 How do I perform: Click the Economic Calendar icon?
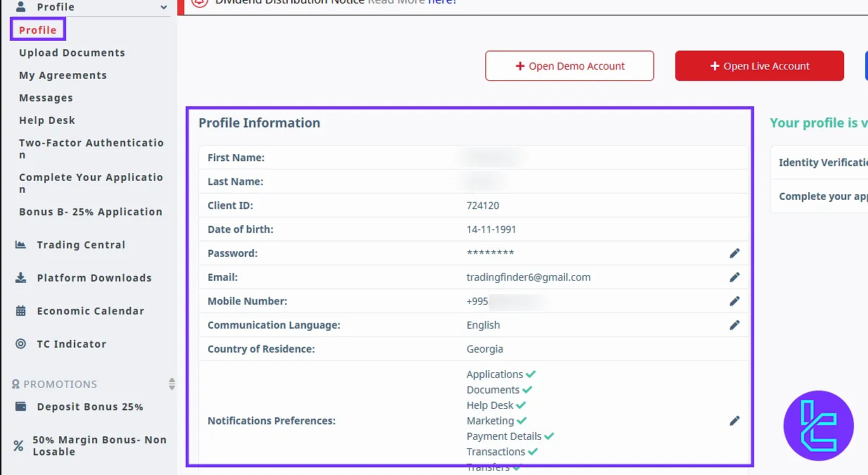tap(21, 311)
